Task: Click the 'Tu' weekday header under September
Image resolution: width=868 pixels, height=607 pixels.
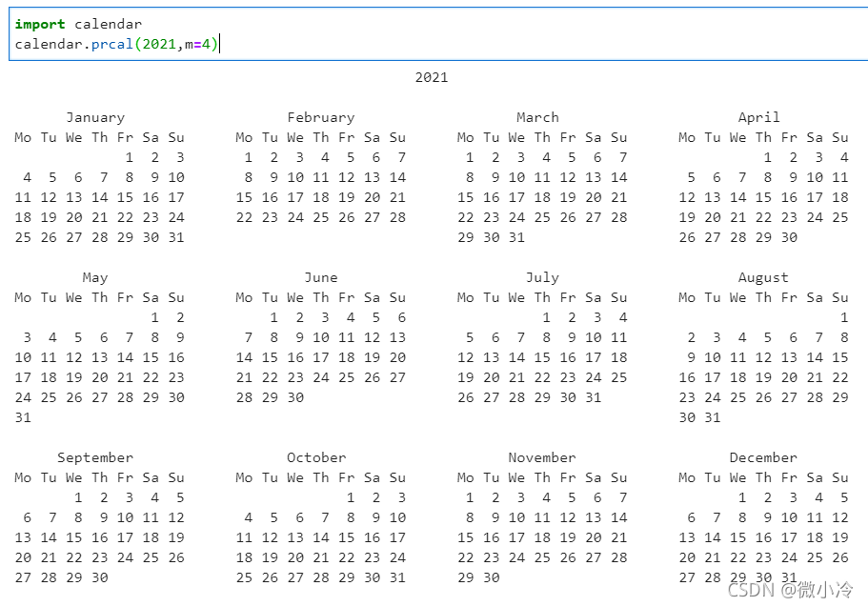Action: 49,477
